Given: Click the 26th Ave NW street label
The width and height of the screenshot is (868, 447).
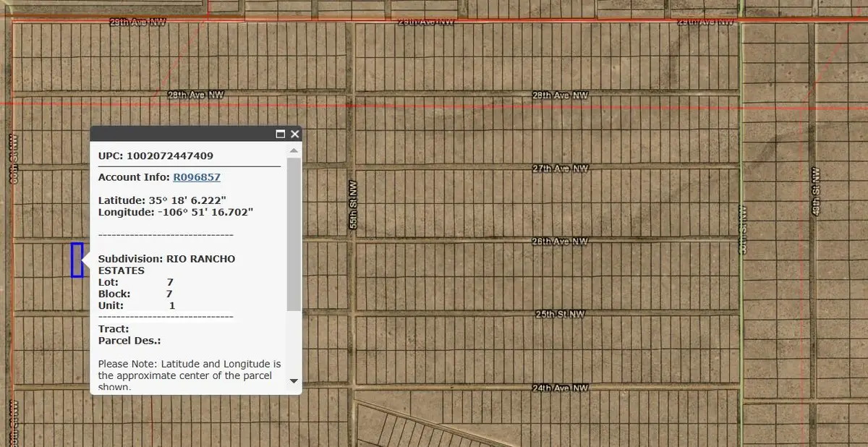Looking at the screenshot, I should [561, 241].
